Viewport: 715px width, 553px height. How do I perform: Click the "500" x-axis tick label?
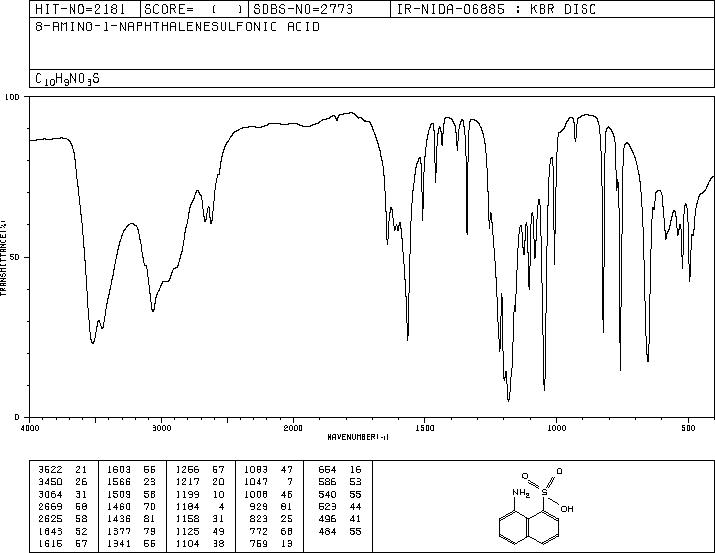coord(688,428)
